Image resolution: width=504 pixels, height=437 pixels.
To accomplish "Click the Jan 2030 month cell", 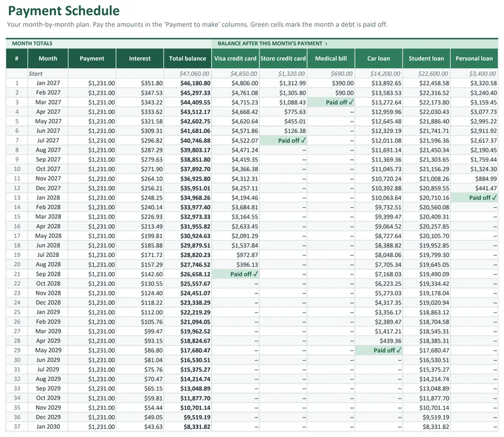I will point(48,427).
